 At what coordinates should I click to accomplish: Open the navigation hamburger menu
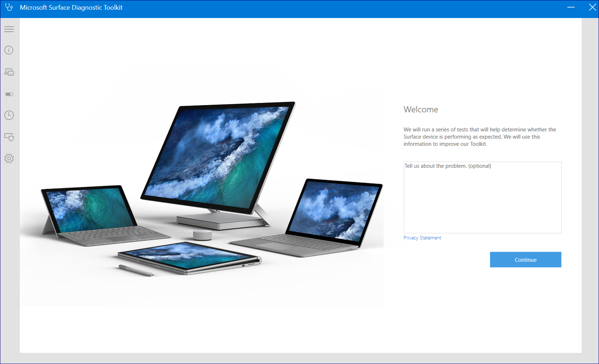click(9, 29)
